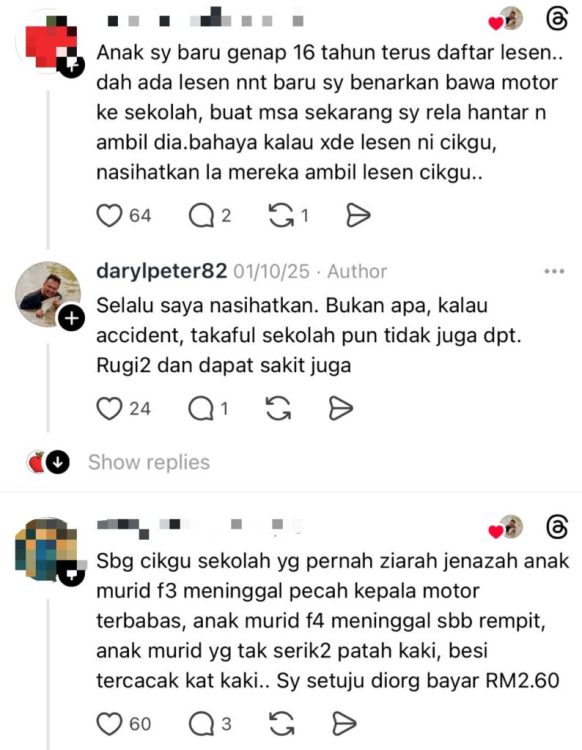
Task: Expand hidden replies with Show replies
Action: 149,463
